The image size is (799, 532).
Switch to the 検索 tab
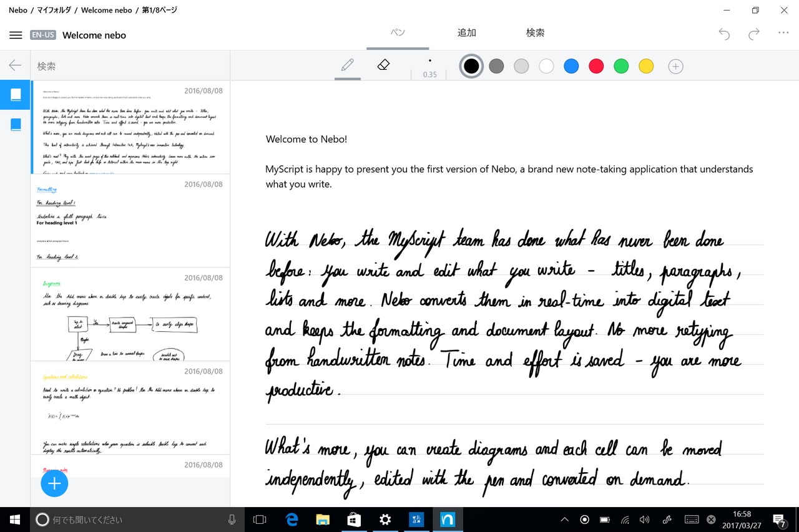[535, 32]
